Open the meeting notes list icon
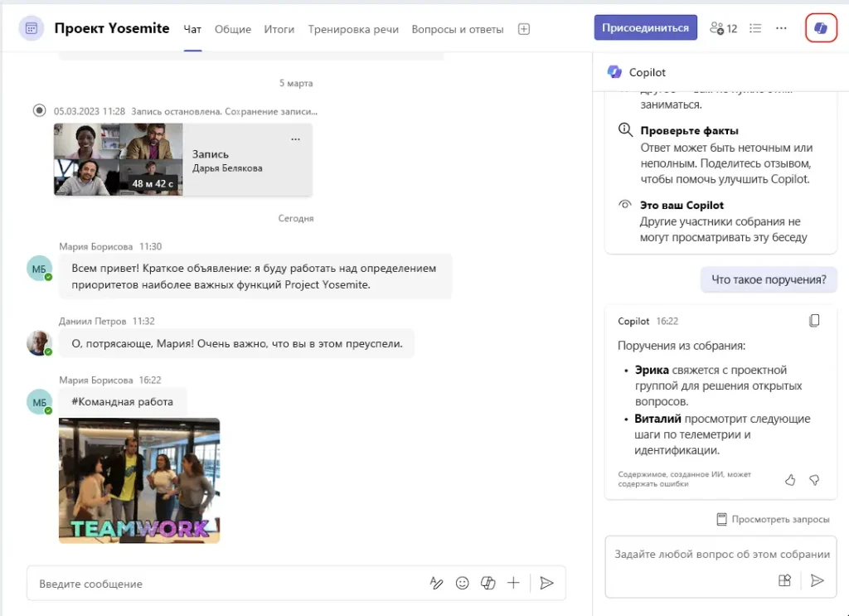Screen dimensions: 849x616 [x=755, y=28]
